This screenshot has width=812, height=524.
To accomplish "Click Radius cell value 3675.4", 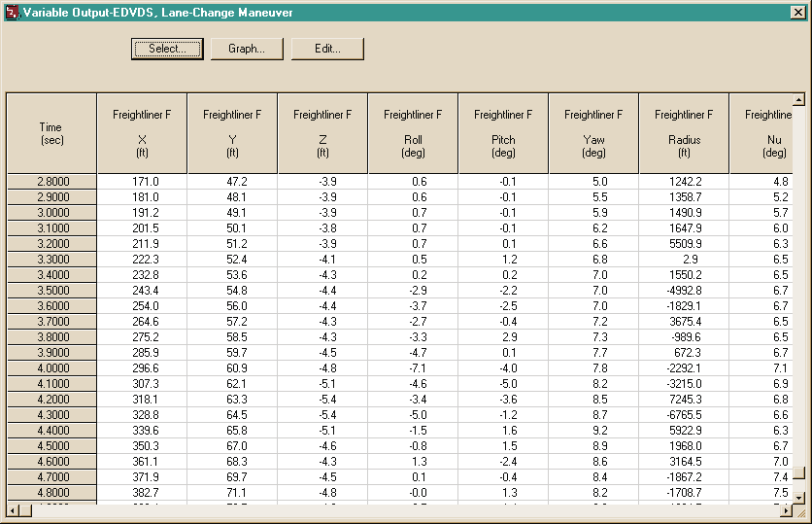I will 684,322.
